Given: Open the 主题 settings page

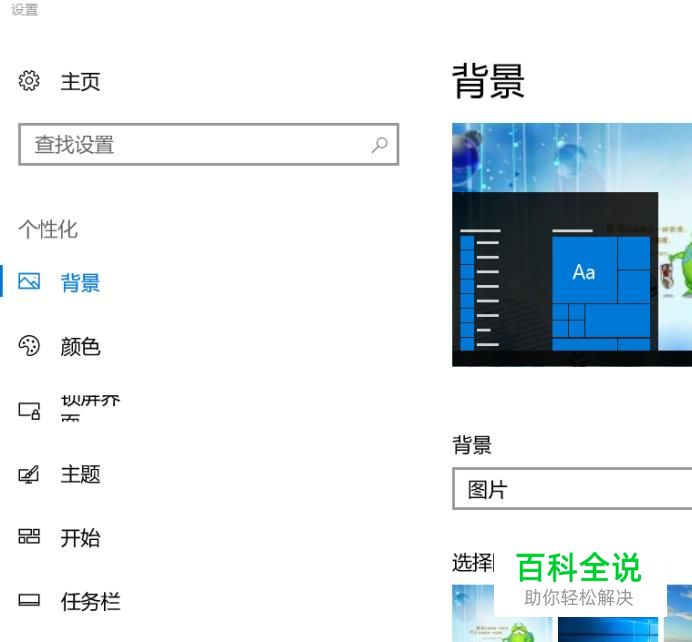Looking at the screenshot, I should tap(80, 475).
